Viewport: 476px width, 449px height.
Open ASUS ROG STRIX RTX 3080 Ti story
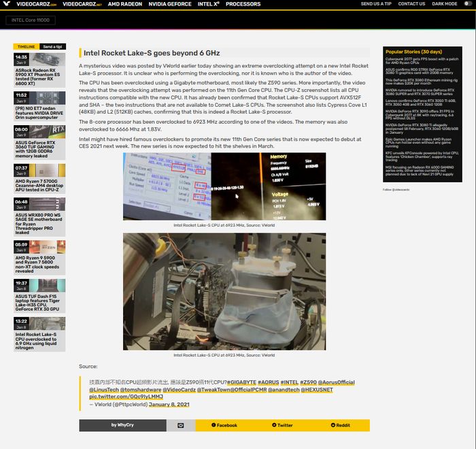[x=420, y=71]
